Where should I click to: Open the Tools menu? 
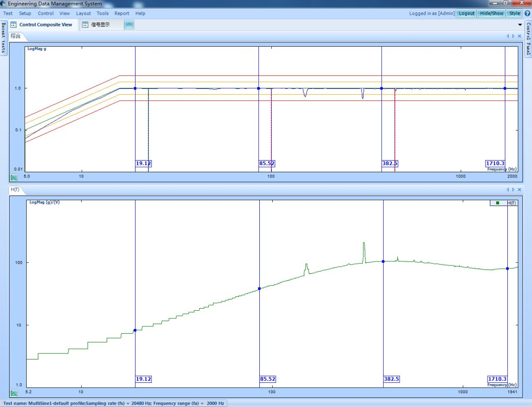[103, 13]
